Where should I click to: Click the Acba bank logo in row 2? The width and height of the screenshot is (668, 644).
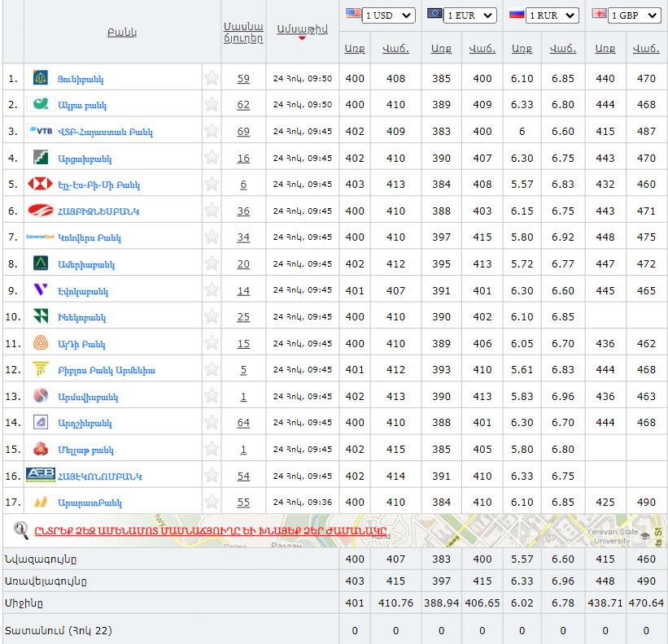(41, 104)
